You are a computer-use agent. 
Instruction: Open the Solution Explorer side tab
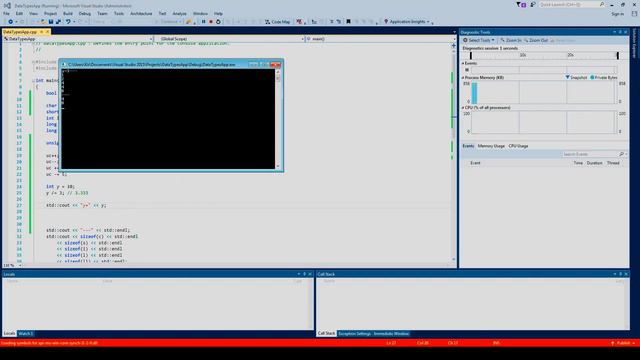pyautogui.click(x=634, y=43)
